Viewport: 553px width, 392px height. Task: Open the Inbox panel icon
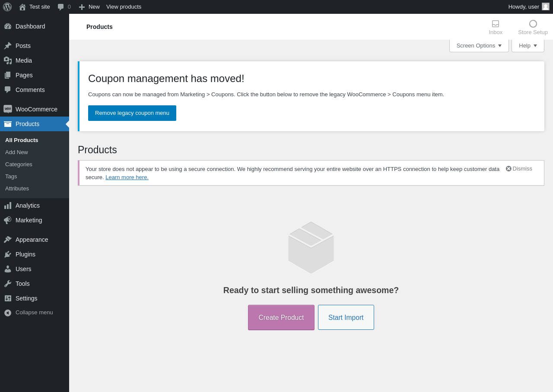click(x=496, y=24)
